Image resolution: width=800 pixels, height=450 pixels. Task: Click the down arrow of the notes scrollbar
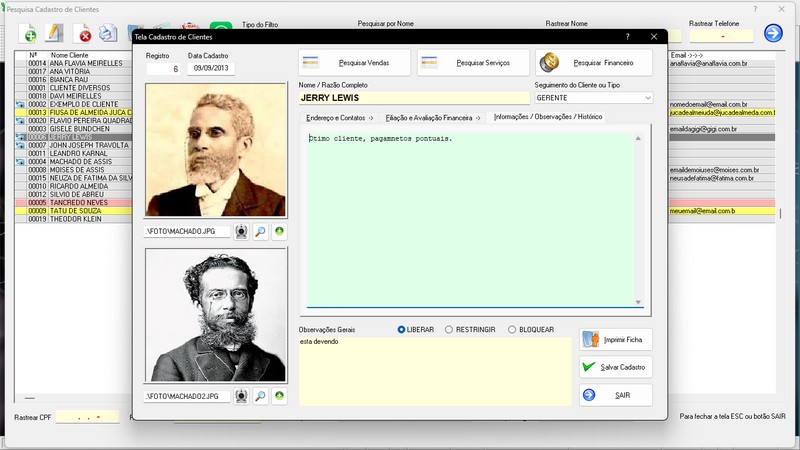638,302
